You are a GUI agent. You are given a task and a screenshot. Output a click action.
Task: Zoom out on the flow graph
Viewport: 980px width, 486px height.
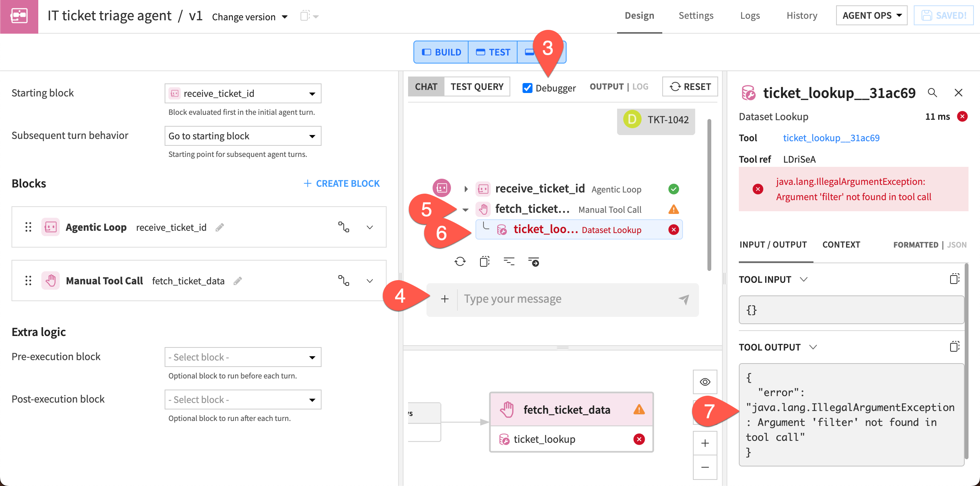[705, 467]
